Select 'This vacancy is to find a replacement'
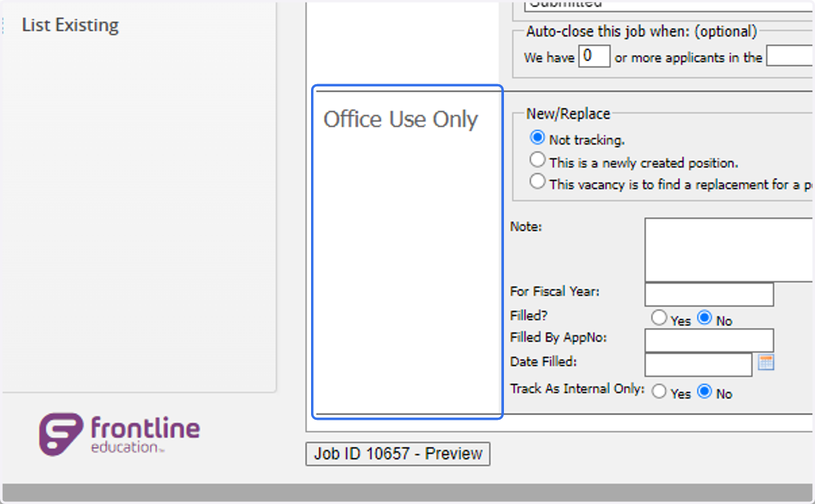This screenshot has width=815, height=504. [x=537, y=182]
